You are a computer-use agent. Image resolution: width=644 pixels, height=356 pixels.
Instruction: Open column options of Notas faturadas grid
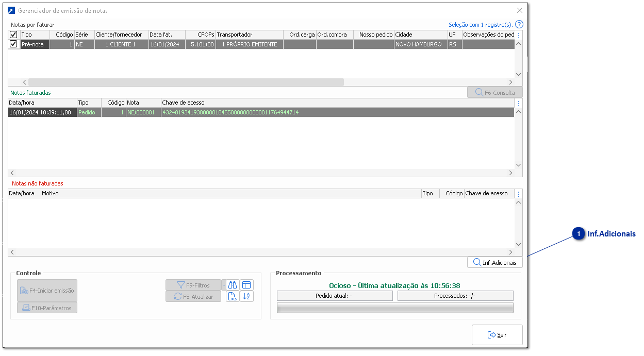[x=519, y=103]
